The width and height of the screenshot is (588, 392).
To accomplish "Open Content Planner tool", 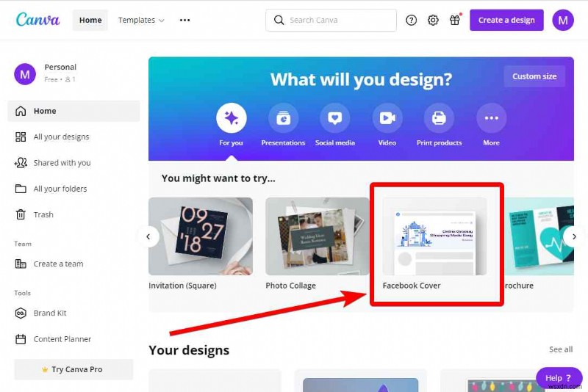I will click(x=73, y=339).
